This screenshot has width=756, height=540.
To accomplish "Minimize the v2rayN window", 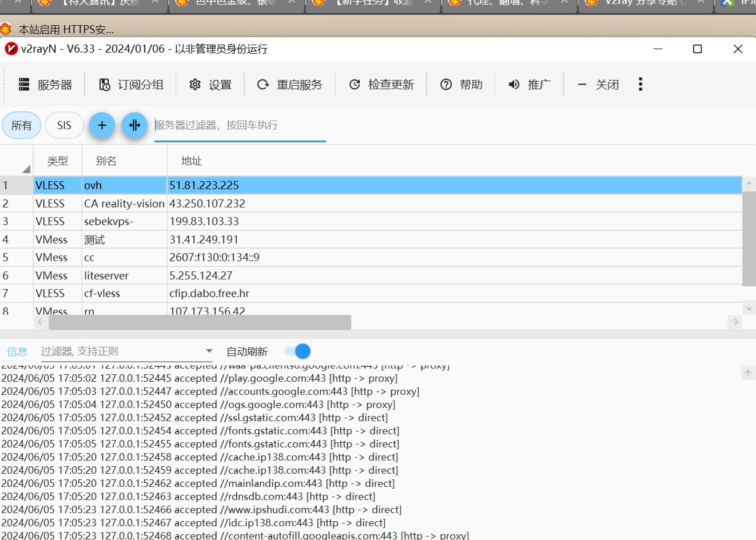I will [658, 49].
